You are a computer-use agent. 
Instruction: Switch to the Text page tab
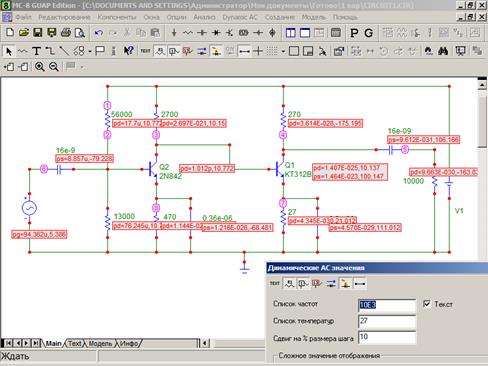tap(75, 343)
